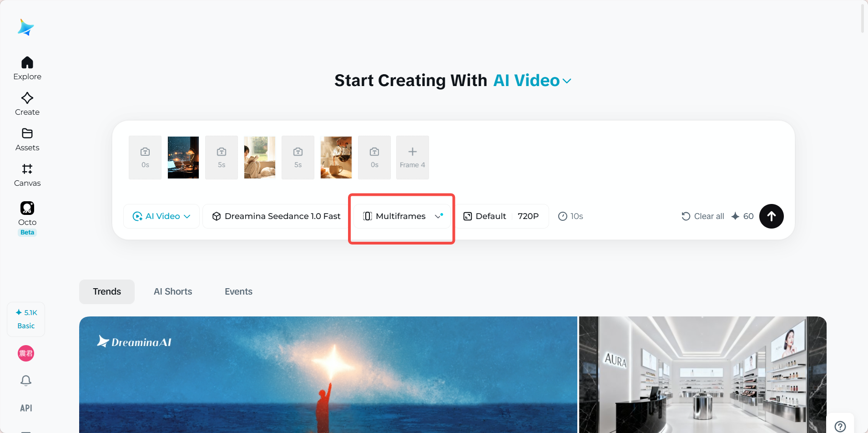Switch to the Events tab

[238, 292]
